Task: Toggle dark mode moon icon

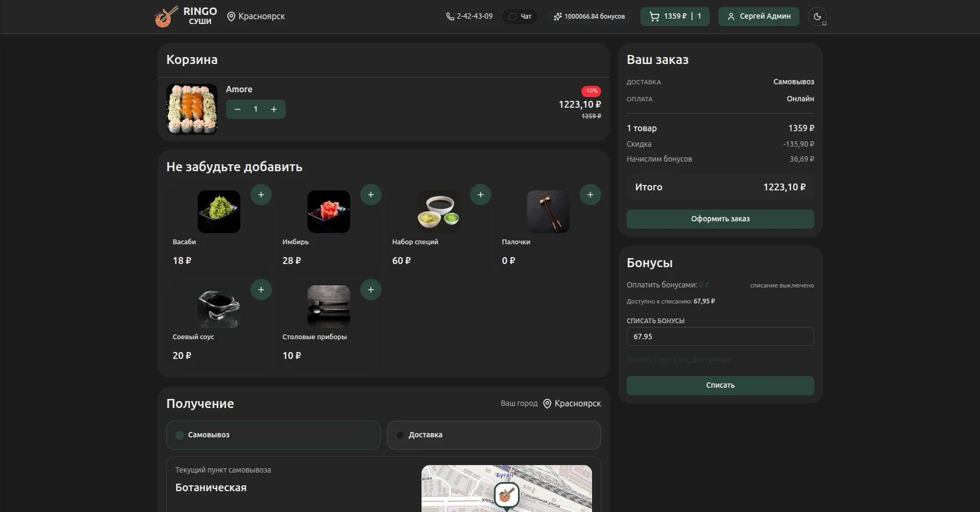Action: click(x=817, y=17)
